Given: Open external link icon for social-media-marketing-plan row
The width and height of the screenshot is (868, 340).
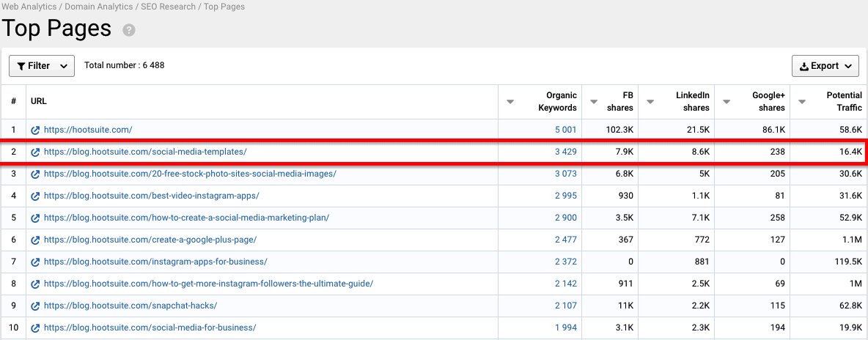Looking at the screenshot, I should (35, 218).
